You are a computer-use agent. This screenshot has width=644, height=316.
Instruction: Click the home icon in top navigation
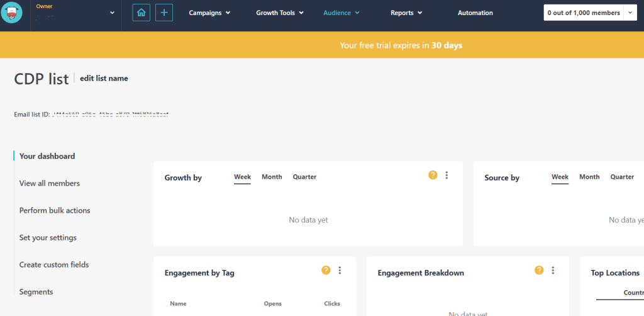coord(142,13)
